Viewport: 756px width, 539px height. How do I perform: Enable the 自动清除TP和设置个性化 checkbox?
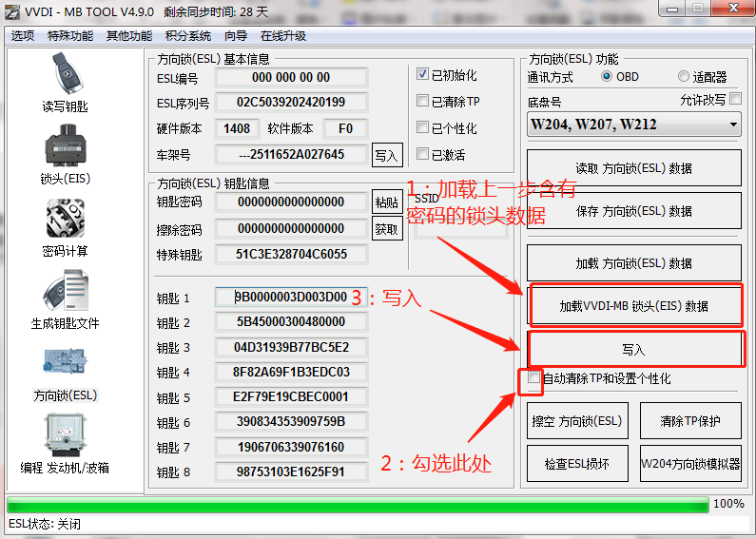[534, 378]
